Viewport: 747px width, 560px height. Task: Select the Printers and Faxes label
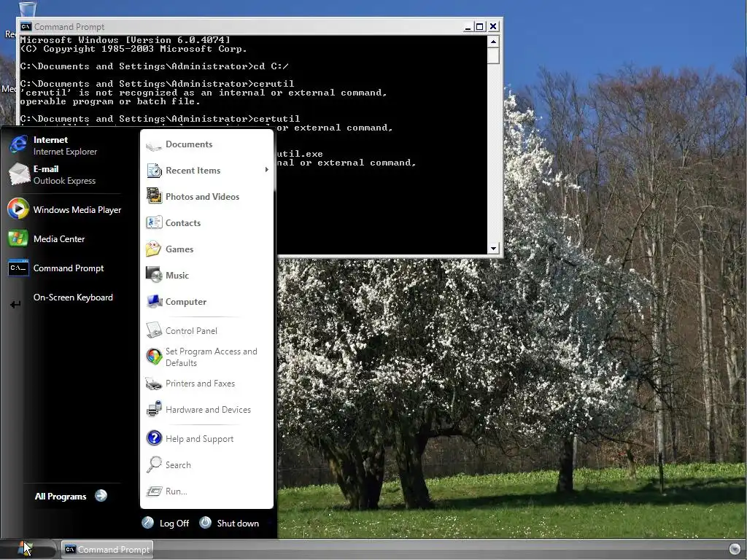click(200, 384)
